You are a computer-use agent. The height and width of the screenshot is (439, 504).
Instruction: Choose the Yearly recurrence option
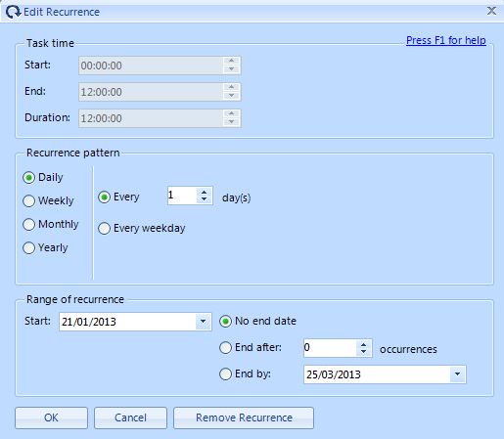[45, 247]
